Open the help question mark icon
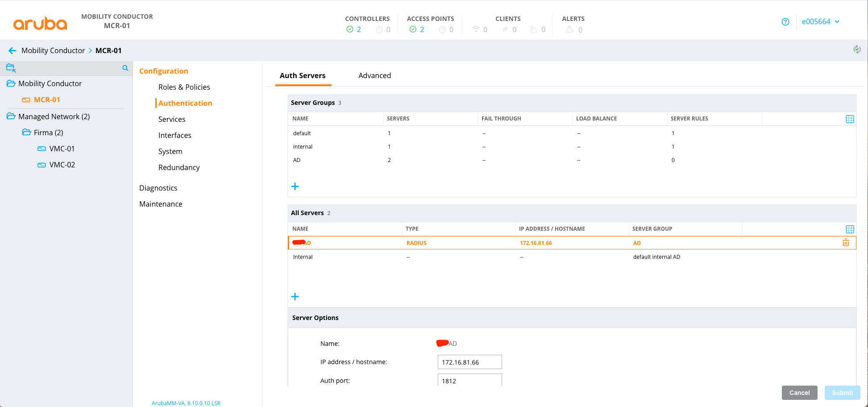The image size is (868, 407). point(785,22)
